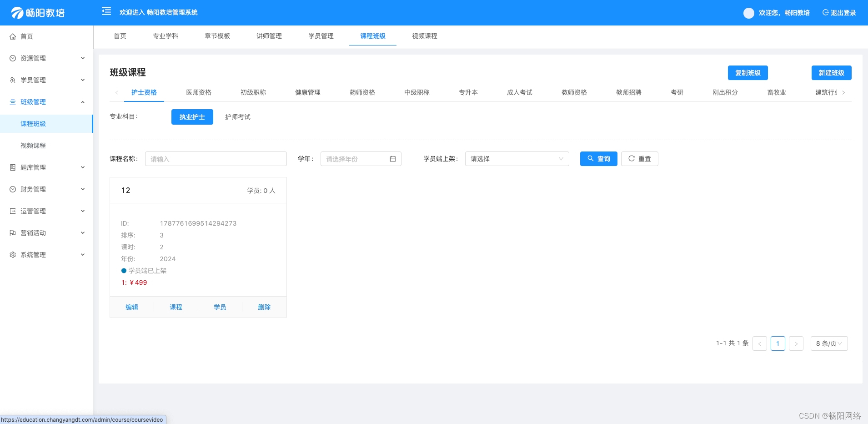This screenshot has width=868, height=424.
Task: Select the 刚出积分 category tab
Action: click(x=725, y=92)
